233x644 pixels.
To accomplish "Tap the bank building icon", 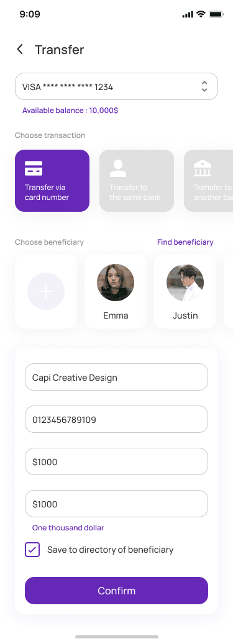I will click(x=202, y=168).
